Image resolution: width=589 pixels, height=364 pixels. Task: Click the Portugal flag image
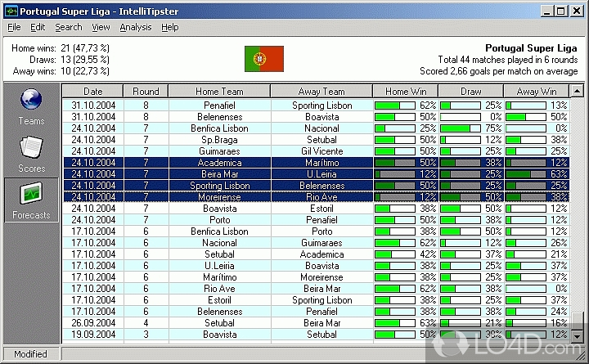(x=264, y=59)
